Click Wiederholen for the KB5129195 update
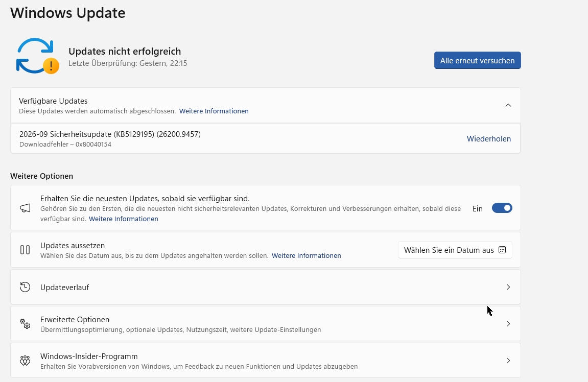588x382 pixels. pos(488,139)
